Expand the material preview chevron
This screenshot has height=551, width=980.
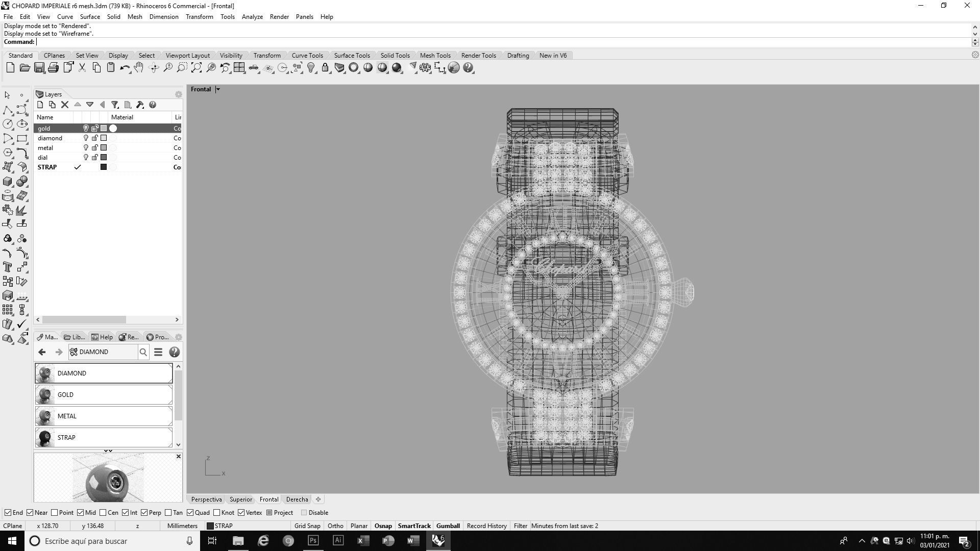pos(108,450)
